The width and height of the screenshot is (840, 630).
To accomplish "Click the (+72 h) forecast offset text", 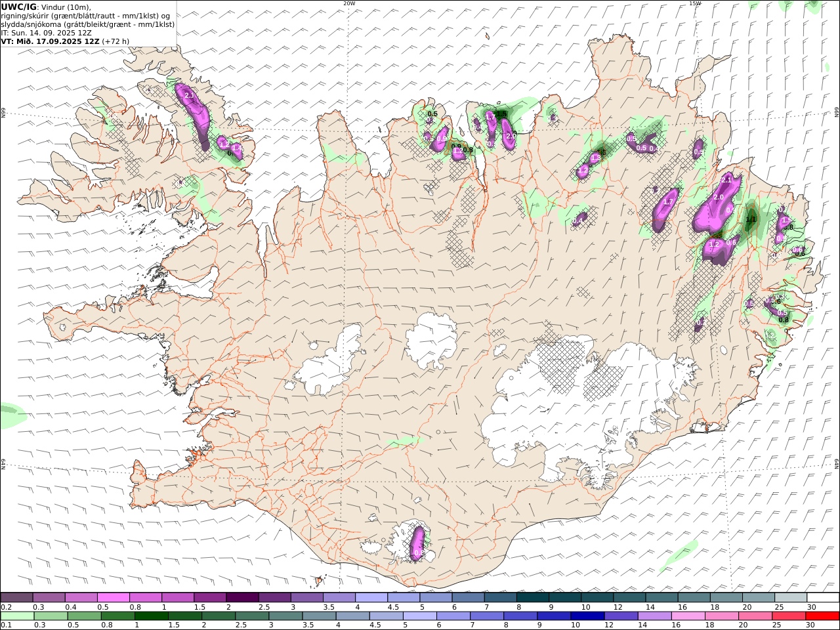I will tap(116, 41).
